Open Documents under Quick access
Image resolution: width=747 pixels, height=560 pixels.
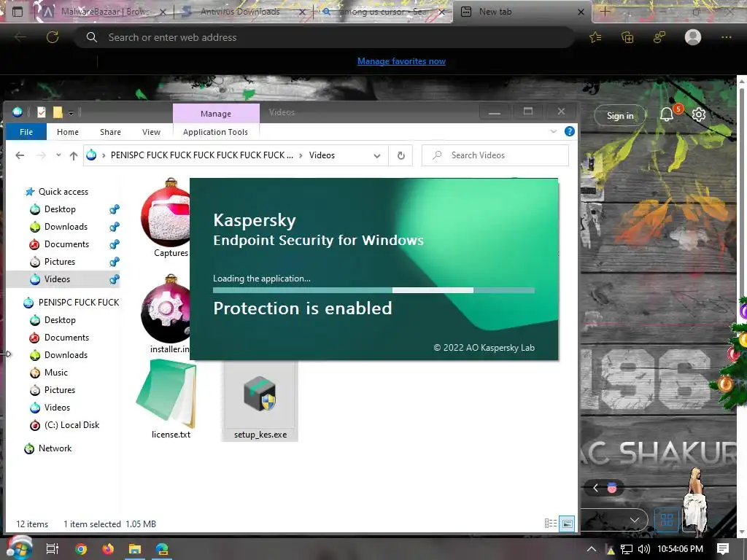[x=66, y=244]
